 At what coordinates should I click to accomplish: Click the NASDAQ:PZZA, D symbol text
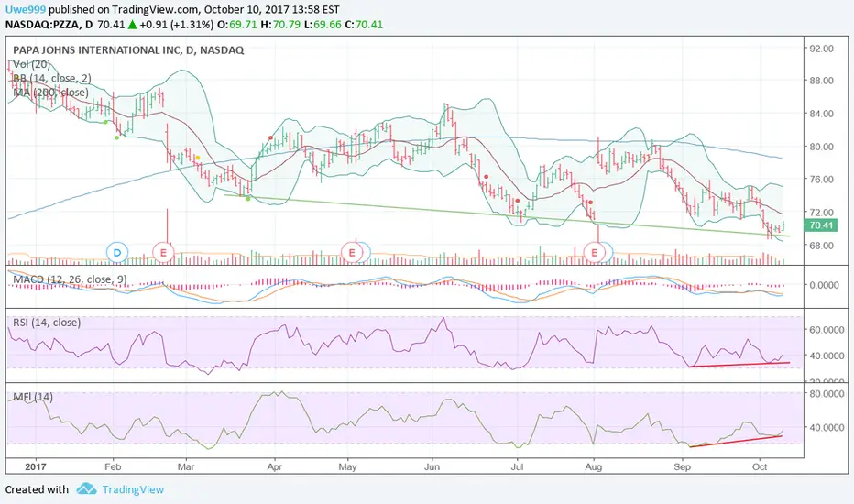click(49, 25)
